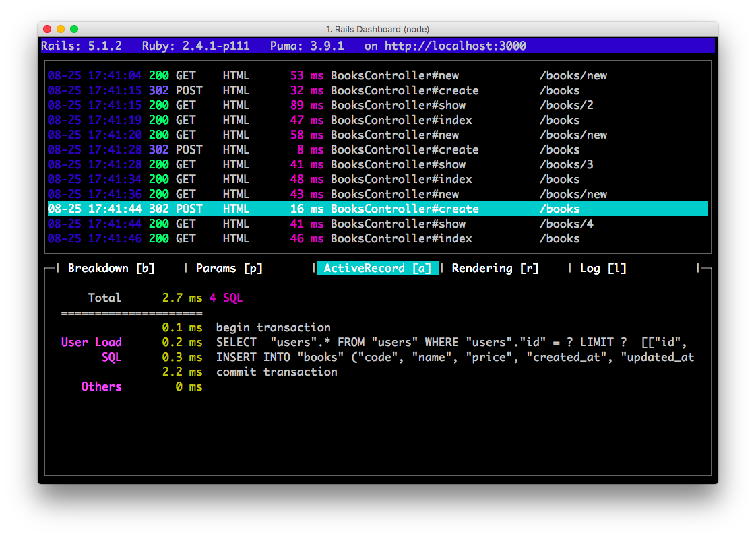Click the Others 0 ms entry
The height and width of the screenshot is (538, 756).
coord(141,386)
